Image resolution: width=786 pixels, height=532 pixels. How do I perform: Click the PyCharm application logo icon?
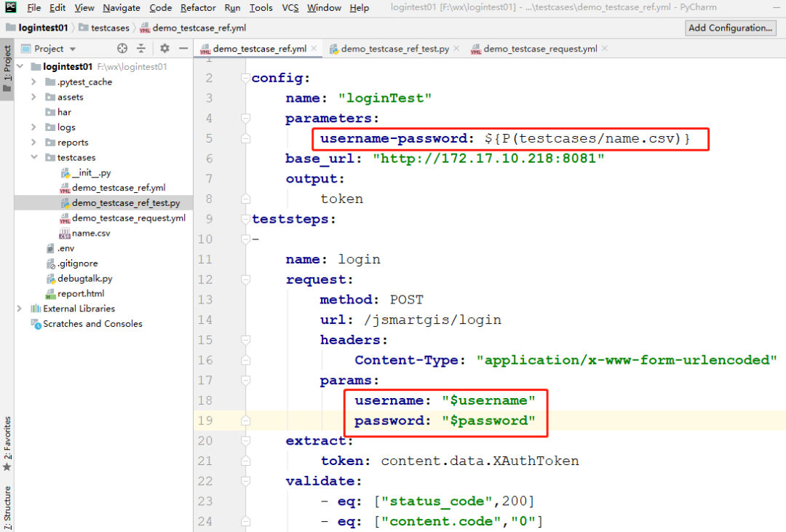[x=10, y=7]
